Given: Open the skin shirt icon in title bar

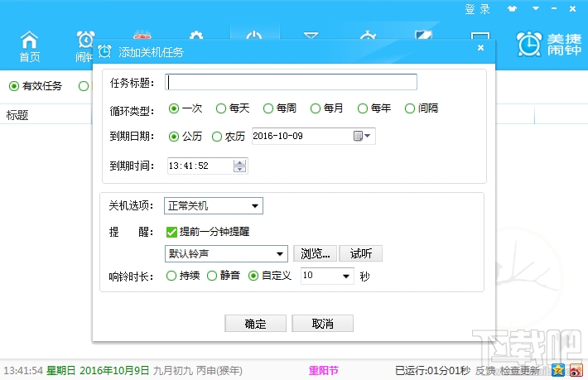Looking at the screenshot, I should click(513, 8).
